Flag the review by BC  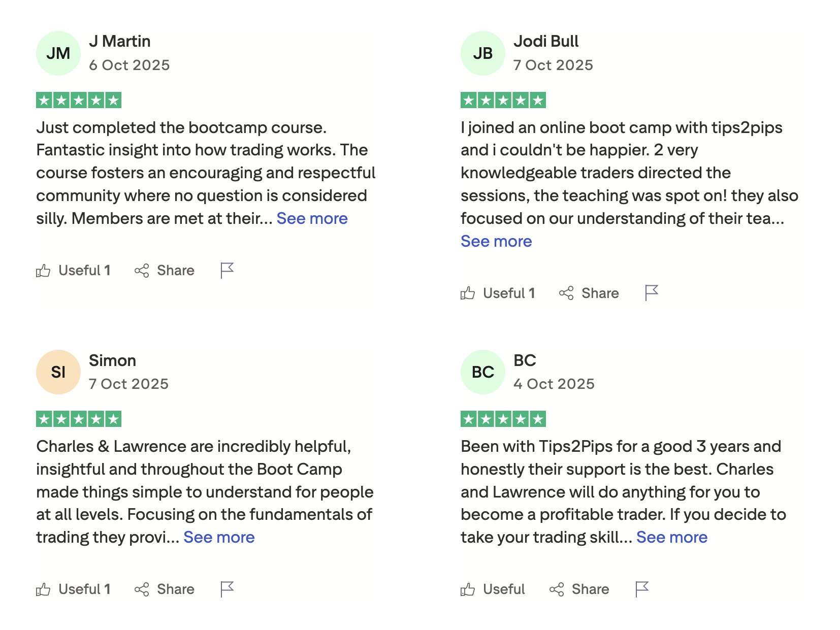[642, 589]
